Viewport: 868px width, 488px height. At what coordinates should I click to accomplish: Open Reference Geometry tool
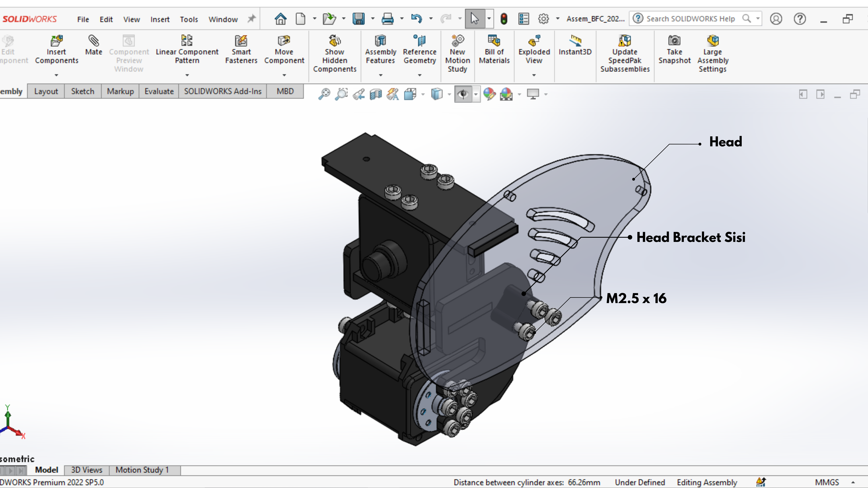(420, 49)
